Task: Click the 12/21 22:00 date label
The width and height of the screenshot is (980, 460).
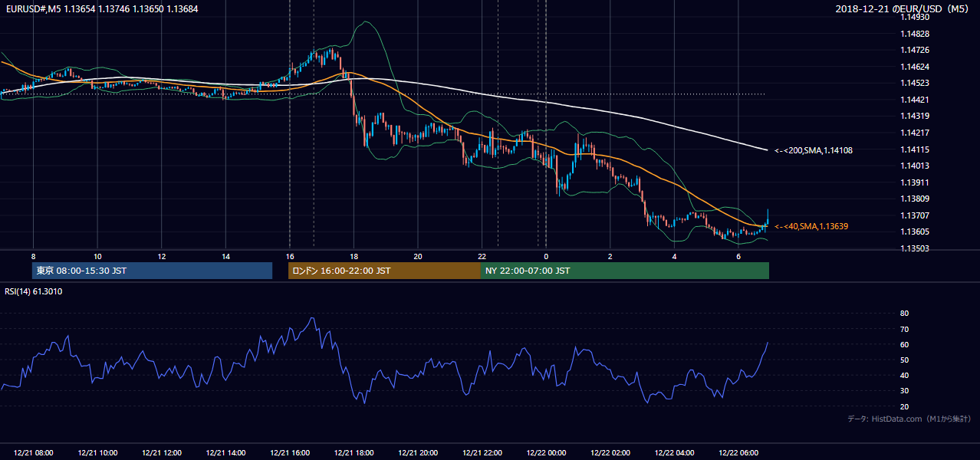Action: click(482, 453)
